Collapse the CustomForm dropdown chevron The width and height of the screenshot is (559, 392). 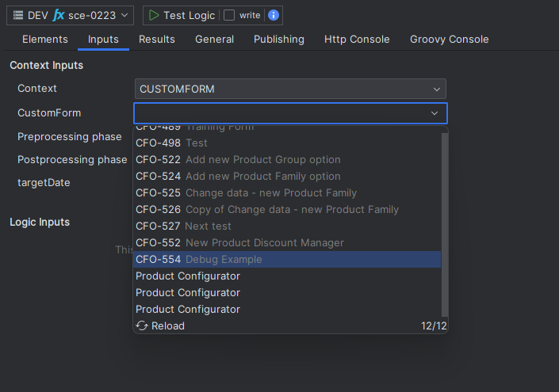[x=435, y=113]
